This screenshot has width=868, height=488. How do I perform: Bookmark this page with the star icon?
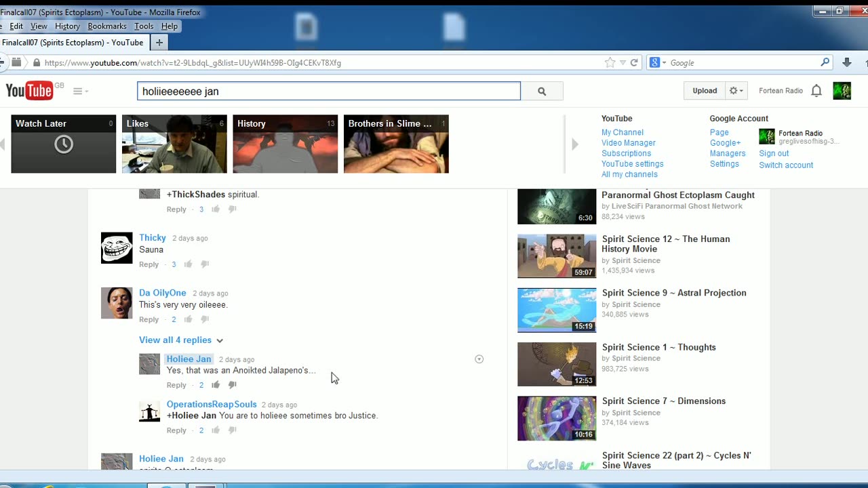click(610, 62)
